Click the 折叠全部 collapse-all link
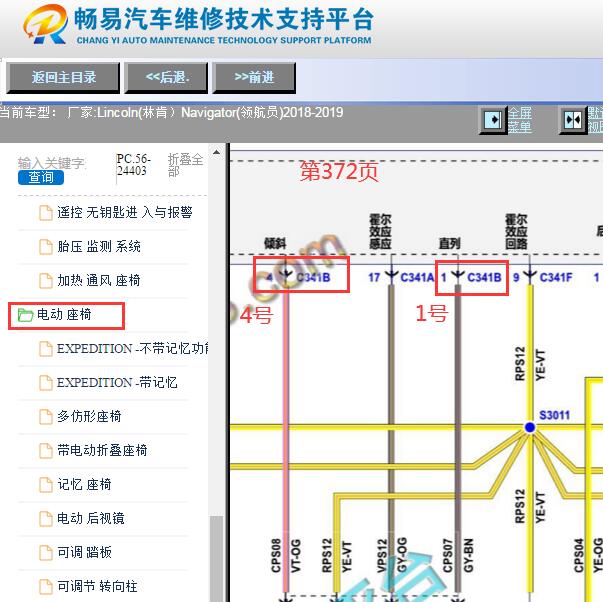 (185, 165)
